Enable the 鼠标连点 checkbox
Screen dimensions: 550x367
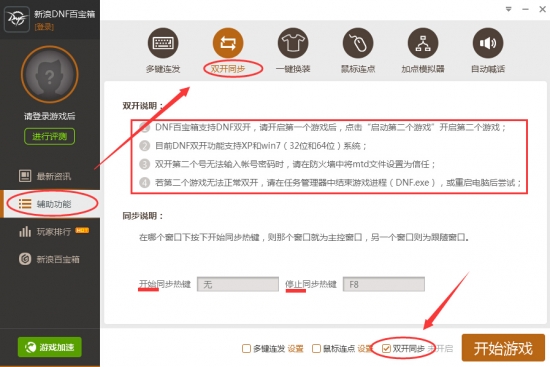[316, 348]
